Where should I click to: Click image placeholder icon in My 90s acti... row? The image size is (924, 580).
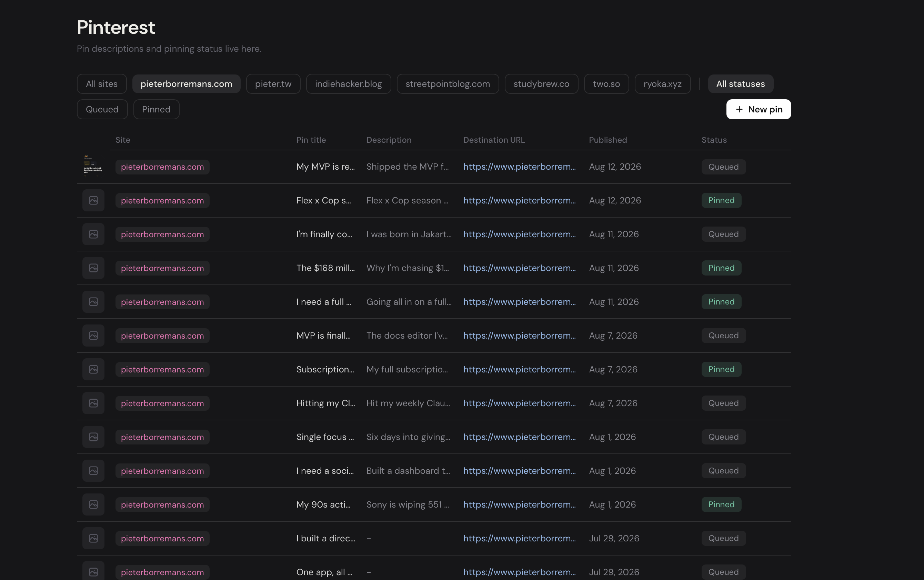(93, 504)
